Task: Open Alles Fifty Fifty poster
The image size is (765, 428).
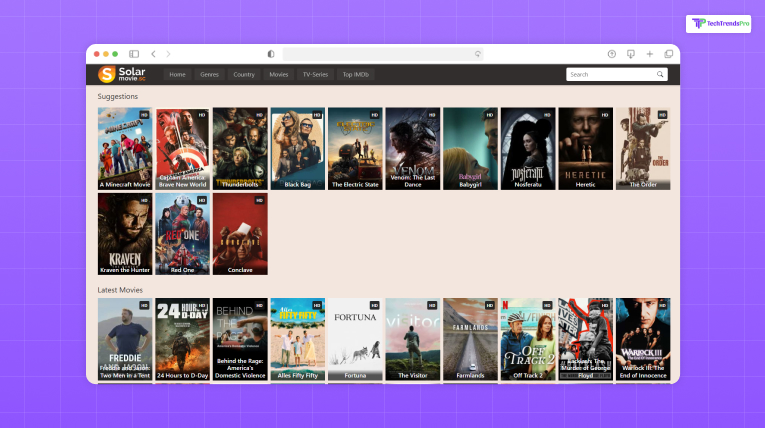Action: pos(298,339)
